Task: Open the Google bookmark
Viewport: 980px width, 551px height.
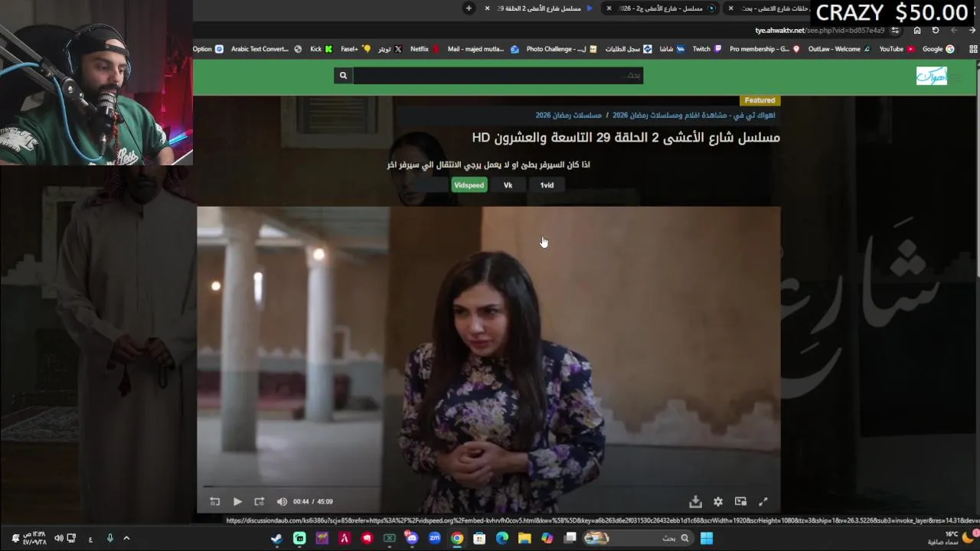Action: [938, 49]
